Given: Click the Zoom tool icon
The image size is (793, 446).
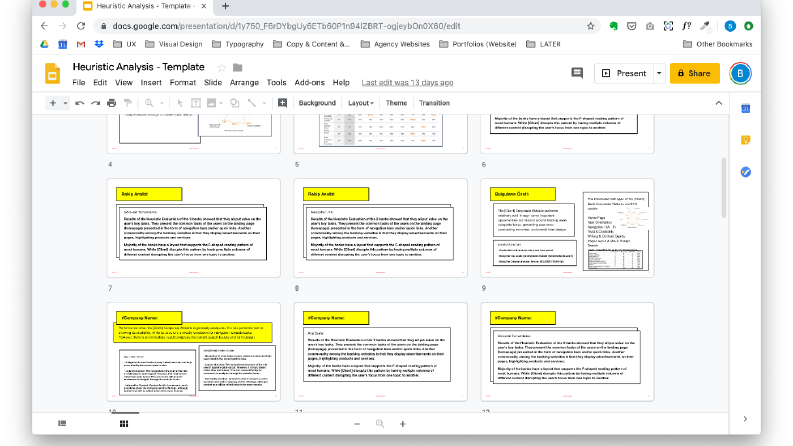Looking at the screenshot, I should [149, 103].
